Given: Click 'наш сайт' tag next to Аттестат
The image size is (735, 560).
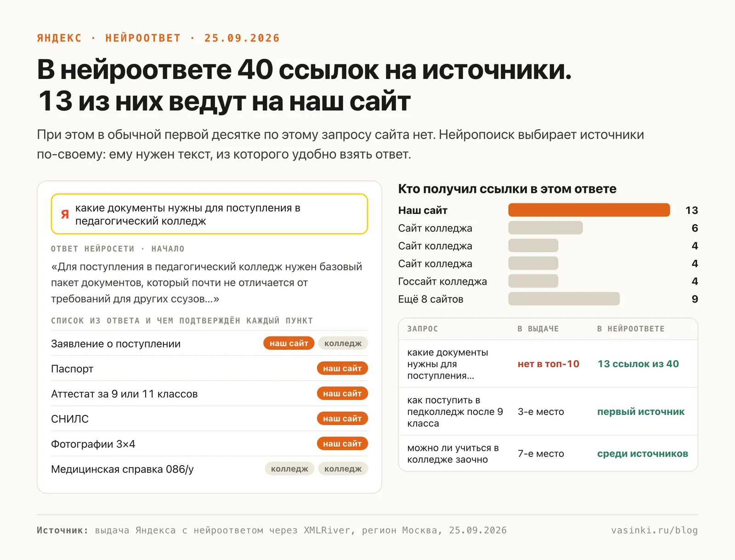Looking at the screenshot, I should click(342, 394).
